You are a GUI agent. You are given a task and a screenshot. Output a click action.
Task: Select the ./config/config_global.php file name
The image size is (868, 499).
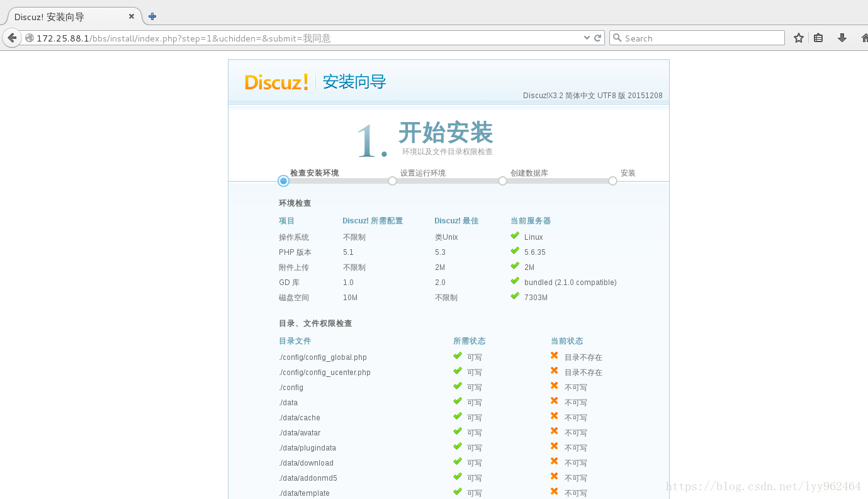(323, 357)
